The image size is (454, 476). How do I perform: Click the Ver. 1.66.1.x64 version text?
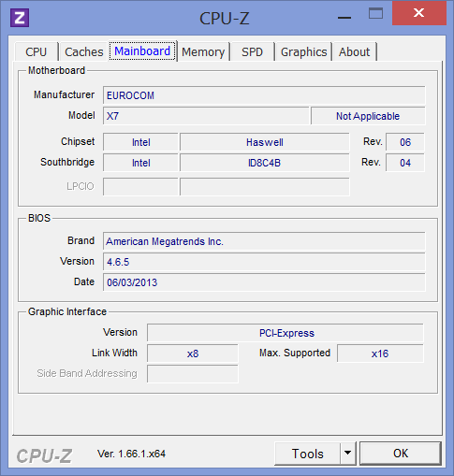(x=131, y=454)
